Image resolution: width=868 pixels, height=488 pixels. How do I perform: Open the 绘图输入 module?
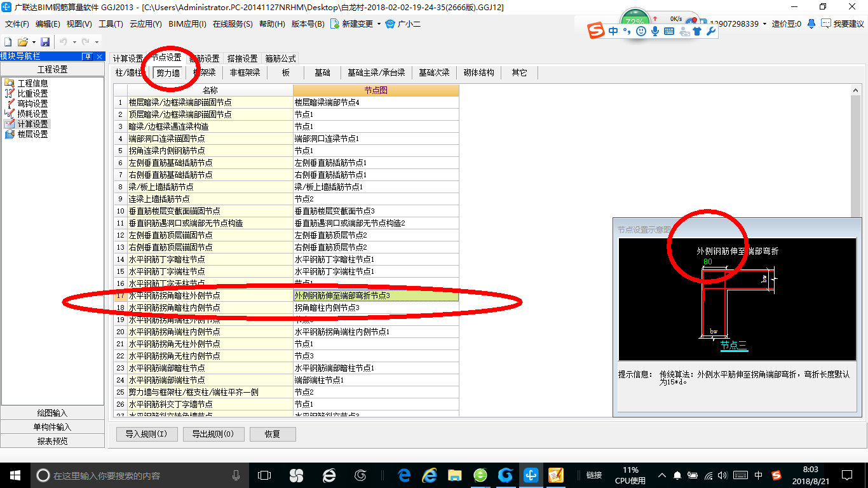52,413
